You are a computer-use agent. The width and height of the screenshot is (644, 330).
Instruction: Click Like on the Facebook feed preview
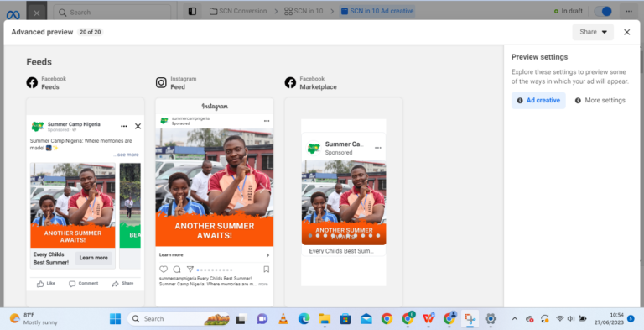(45, 284)
